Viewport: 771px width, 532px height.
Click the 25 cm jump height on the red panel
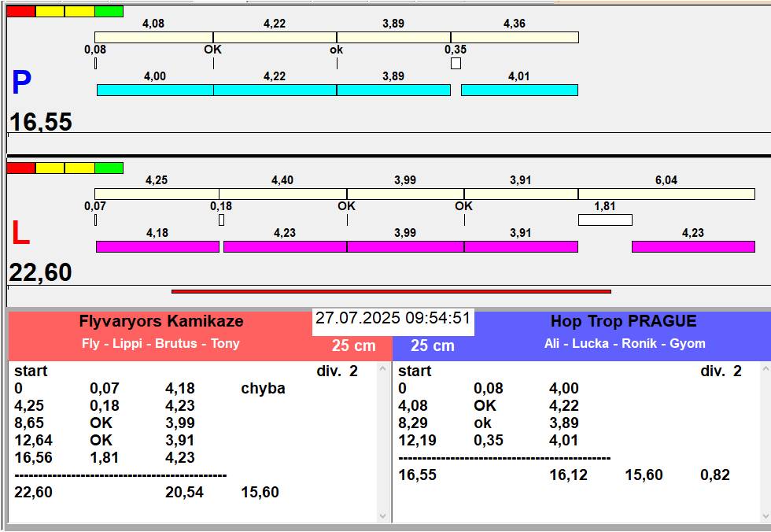[x=353, y=345]
